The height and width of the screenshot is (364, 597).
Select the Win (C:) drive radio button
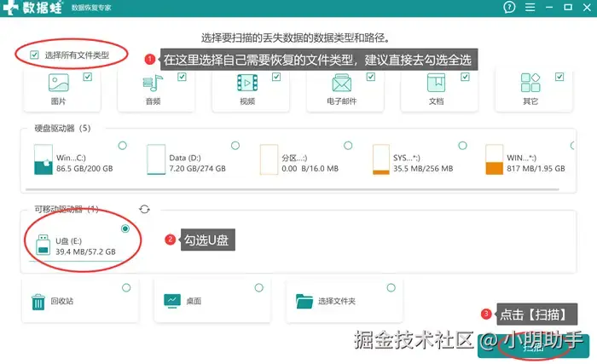tap(122, 146)
